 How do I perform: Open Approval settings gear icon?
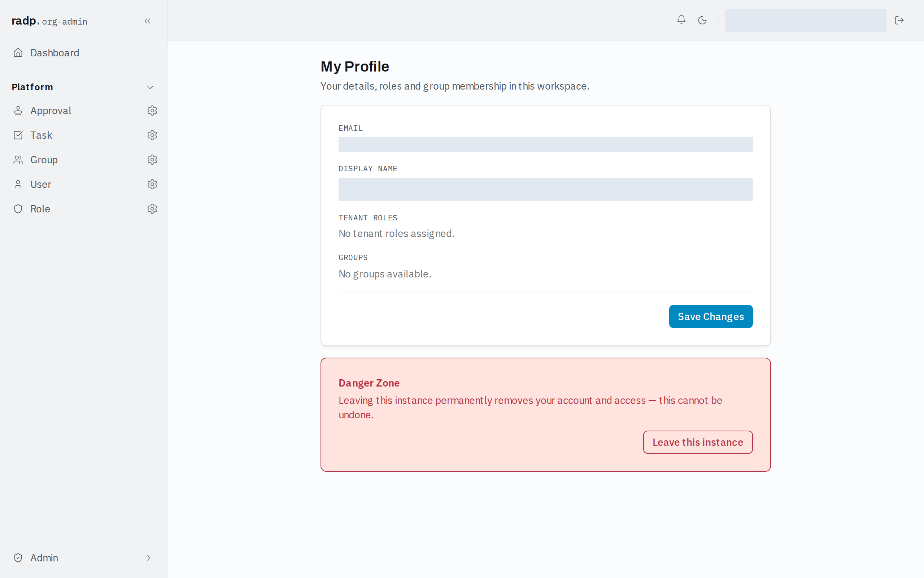(x=152, y=111)
